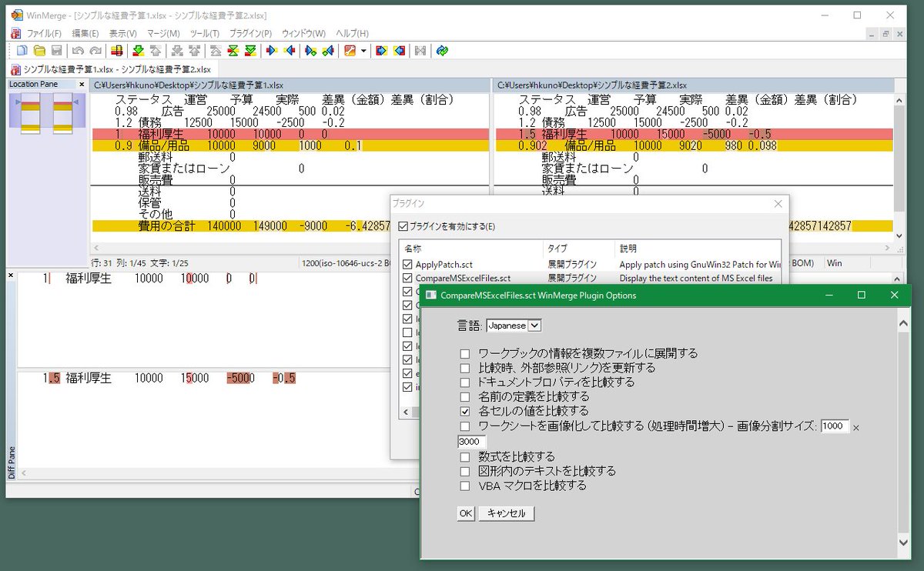Click right pane path header シンプルな経費予算2.xlsx

[x=693, y=85]
